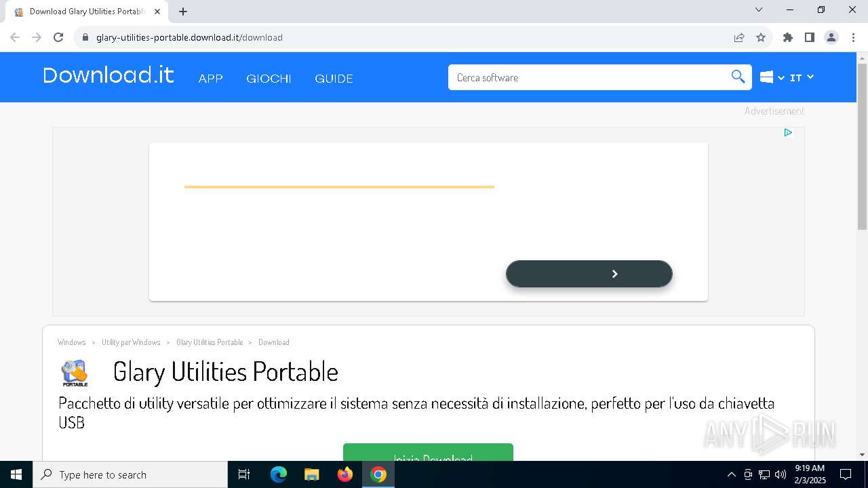
Task: Click the AdChoices icon on the advertisement
Action: [x=788, y=133]
